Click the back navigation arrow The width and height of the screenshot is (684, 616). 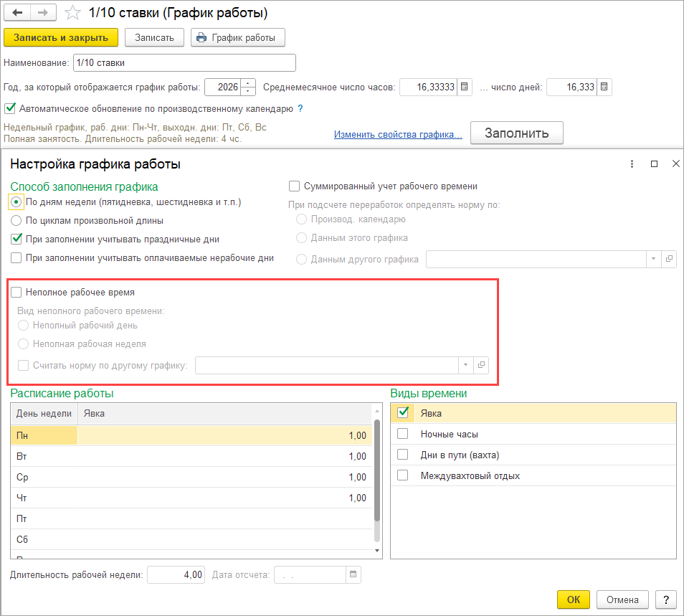(x=18, y=13)
